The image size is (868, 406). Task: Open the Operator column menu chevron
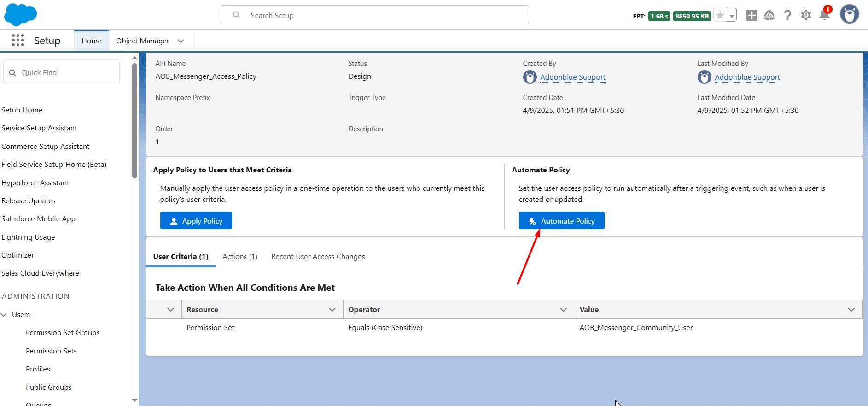[x=564, y=310]
